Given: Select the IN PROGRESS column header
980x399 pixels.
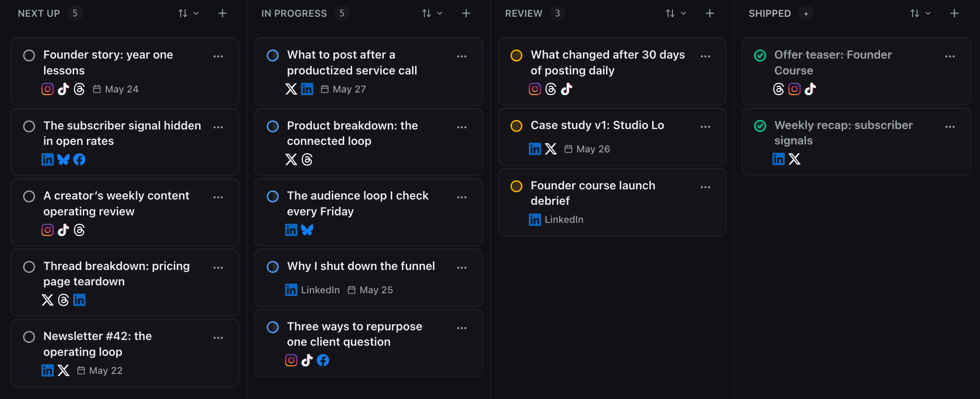Looking at the screenshot, I should pyautogui.click(x=294, y=14).
